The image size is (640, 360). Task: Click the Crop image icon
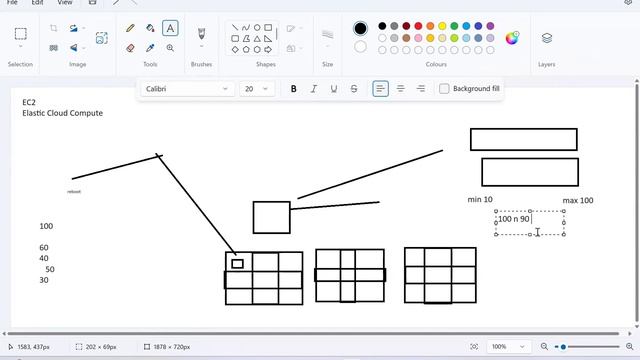53,28
